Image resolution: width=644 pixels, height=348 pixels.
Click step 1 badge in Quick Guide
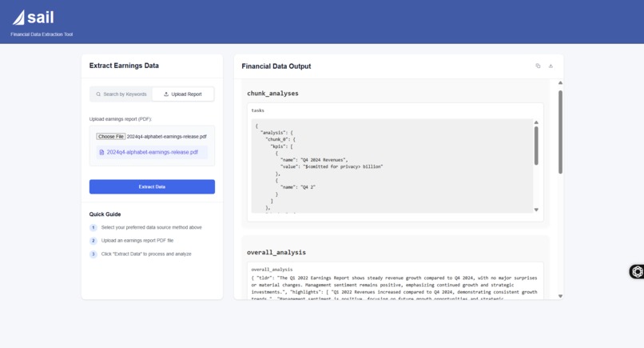click(x=93, y=227)
